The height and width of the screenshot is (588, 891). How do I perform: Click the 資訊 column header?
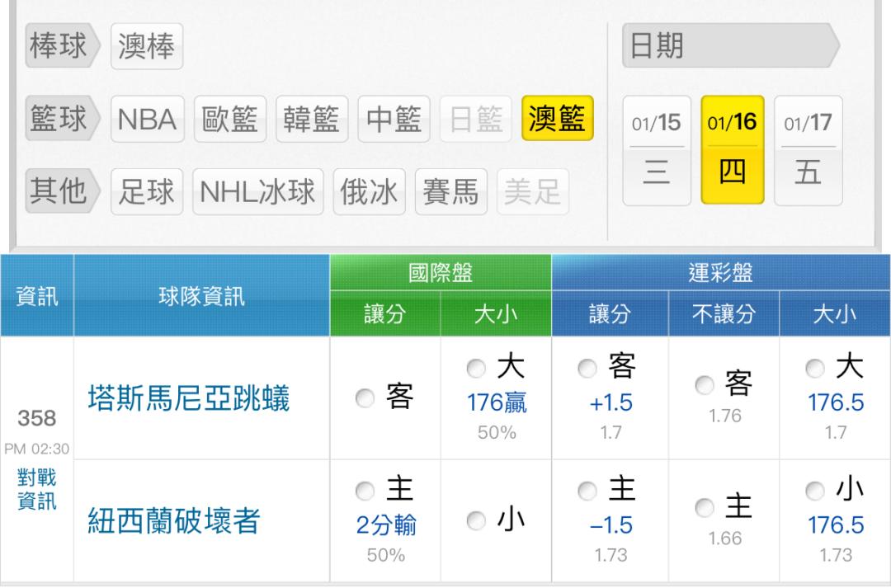pos(37,295)
